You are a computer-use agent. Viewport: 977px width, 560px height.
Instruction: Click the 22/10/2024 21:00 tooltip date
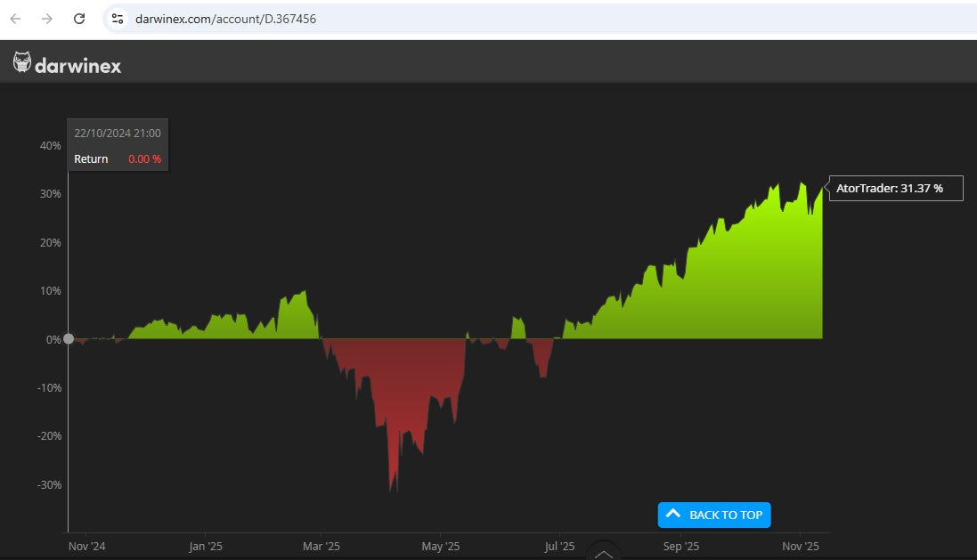(118, 133)
